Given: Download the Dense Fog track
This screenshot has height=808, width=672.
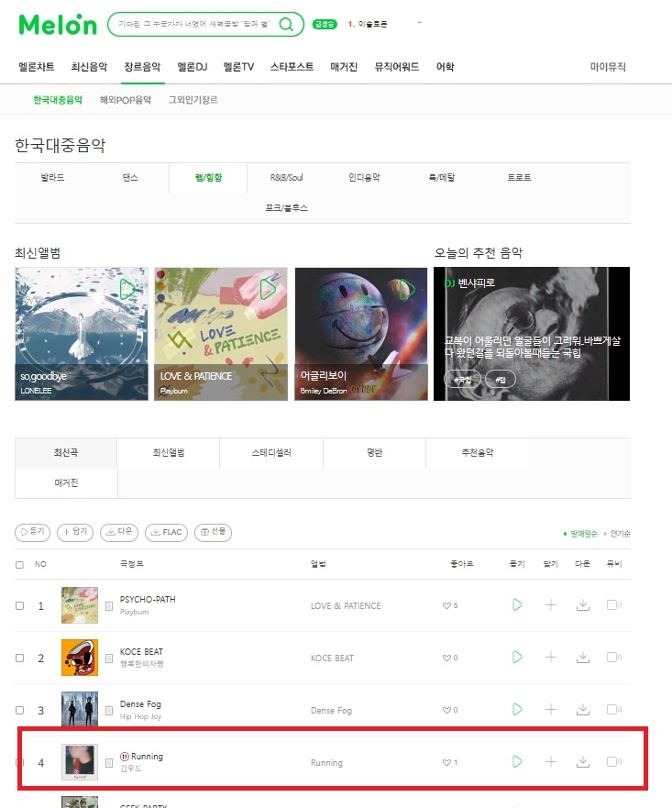Looking at the screenshot, I should point(583,710).
